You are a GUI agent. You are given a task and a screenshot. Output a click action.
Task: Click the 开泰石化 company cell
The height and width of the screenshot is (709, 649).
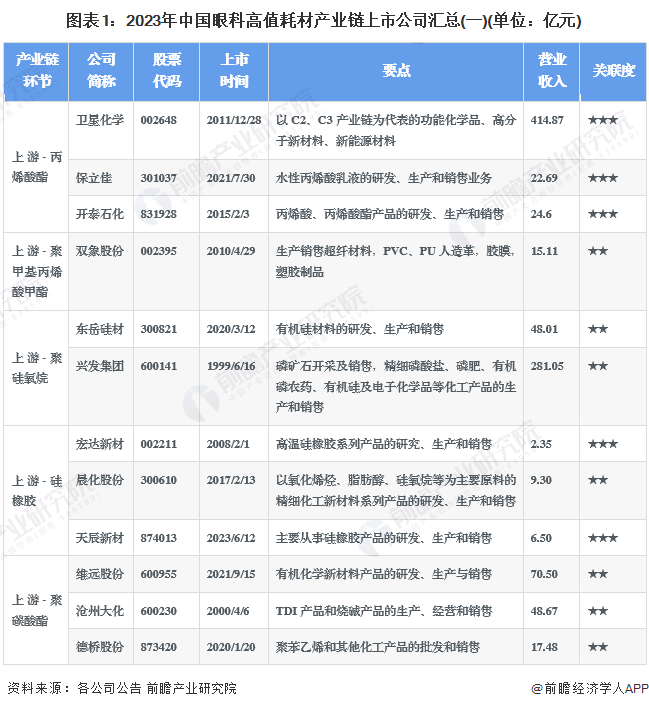coord(99,214)
